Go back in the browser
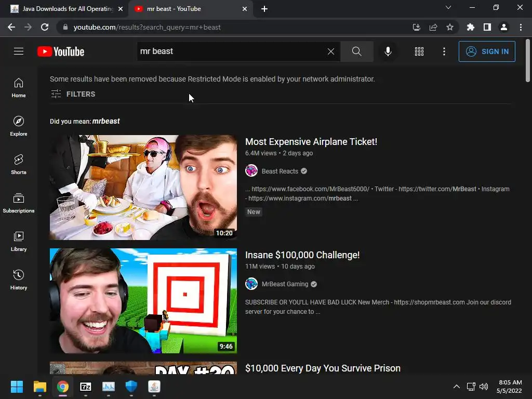This screenshot has width=532, height=399. 11,27
